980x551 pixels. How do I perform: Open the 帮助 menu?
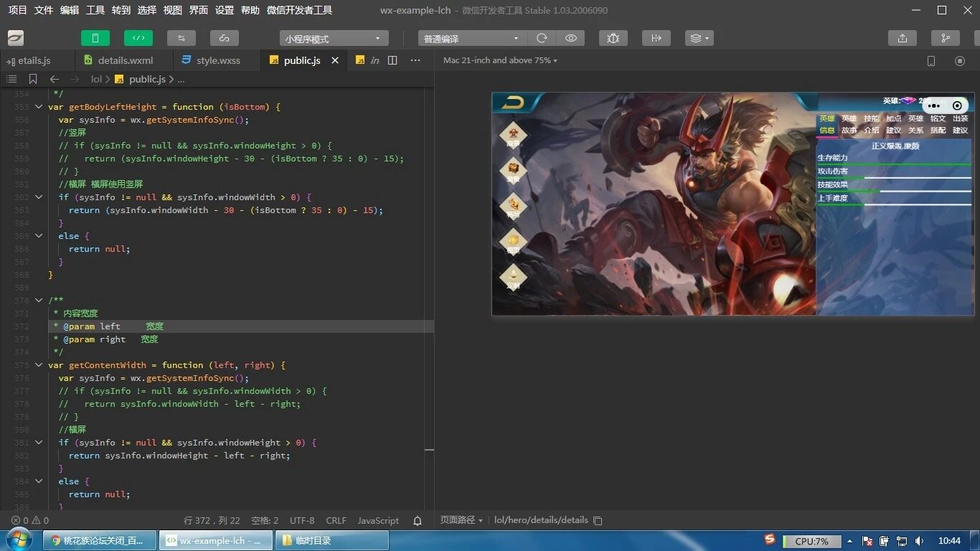[250, 10]
